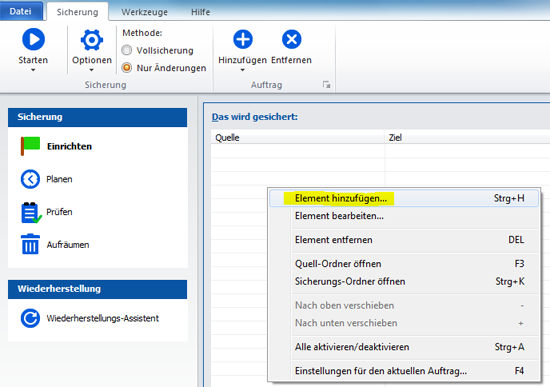Open the Datei menu tab

[21, 11]
